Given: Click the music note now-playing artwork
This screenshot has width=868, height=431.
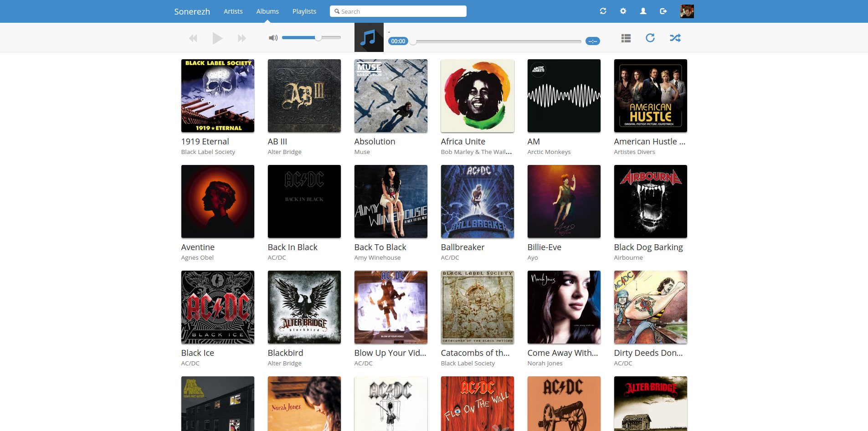Looking at the screenshot, I should [x=369, y=37].
